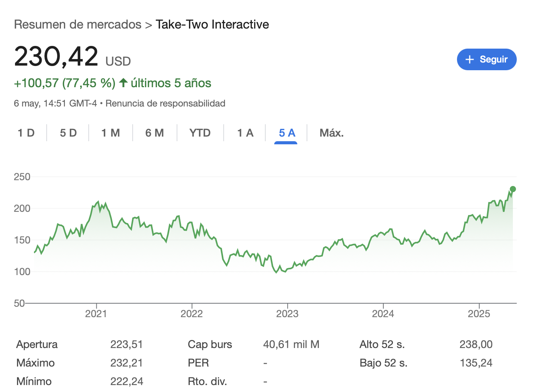The height and width of the screenshot is (392, 553).
Task: Switch chart to 1 D range
Action: tap(26, 133)
